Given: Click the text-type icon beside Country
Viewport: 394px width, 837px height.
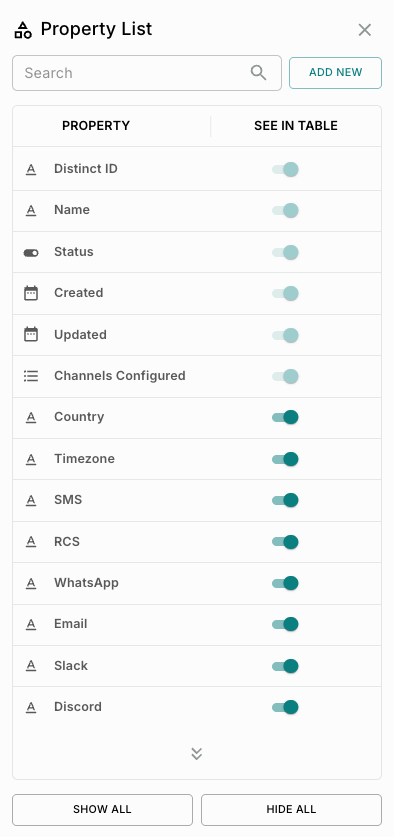Looking at the screenshot, I should click(x=31, y=417).
